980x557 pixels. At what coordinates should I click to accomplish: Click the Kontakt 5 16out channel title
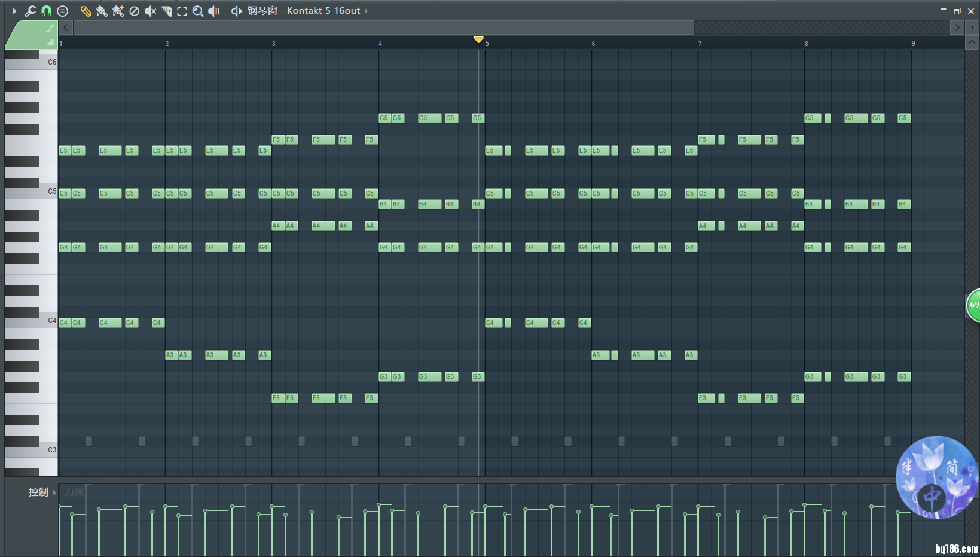(323, 11)
